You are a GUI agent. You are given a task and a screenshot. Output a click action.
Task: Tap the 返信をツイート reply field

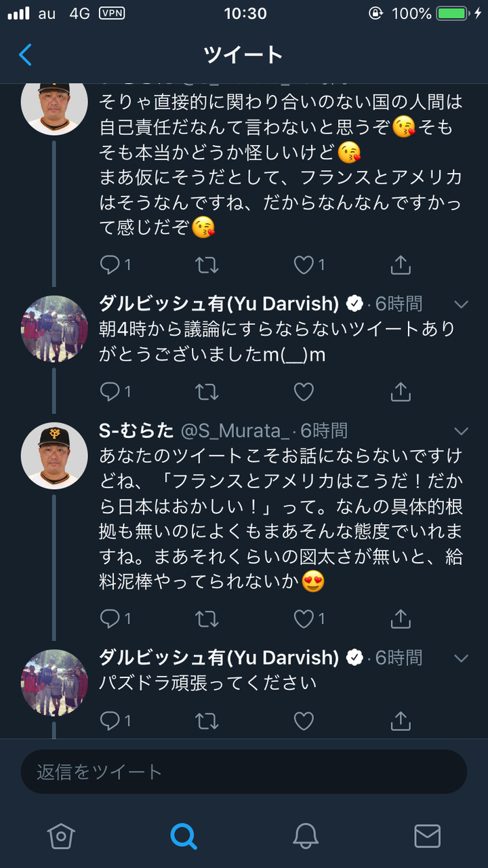click(x=244, y=772)
